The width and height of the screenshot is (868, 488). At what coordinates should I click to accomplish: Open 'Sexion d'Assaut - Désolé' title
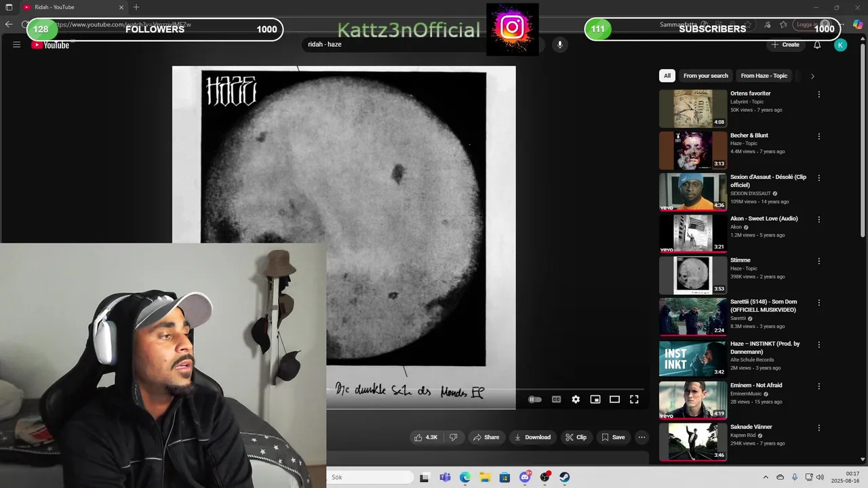[768, 181]
